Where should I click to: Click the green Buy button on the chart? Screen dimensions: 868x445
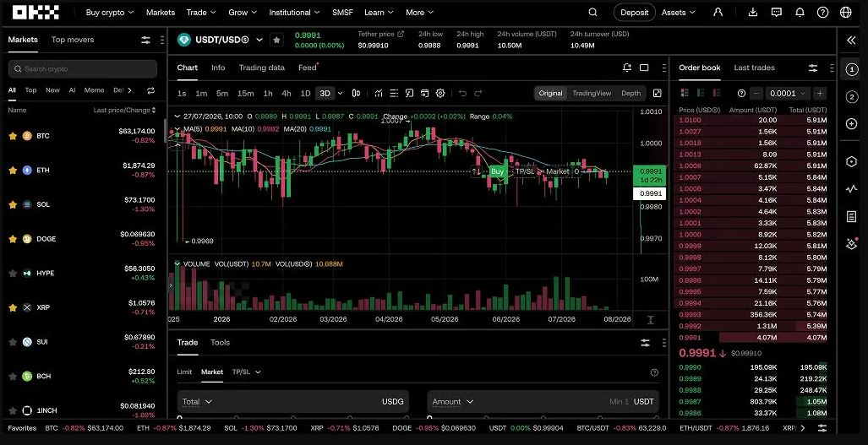497,171
